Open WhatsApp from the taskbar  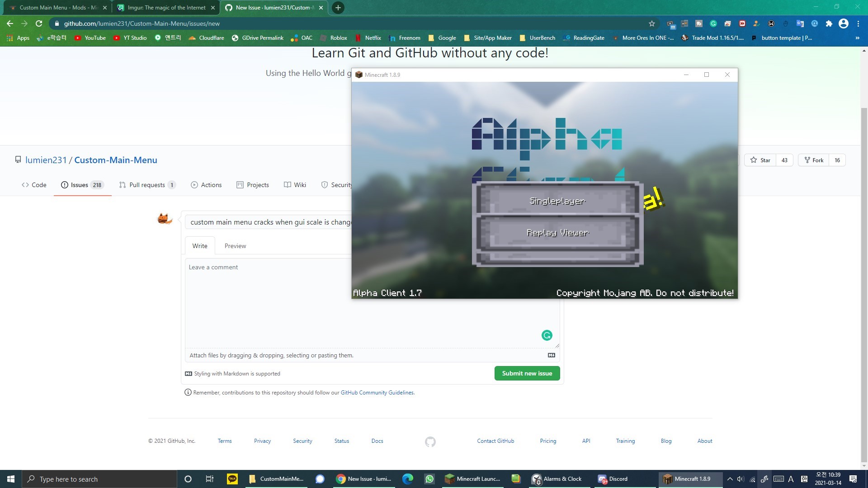[429, 479]
